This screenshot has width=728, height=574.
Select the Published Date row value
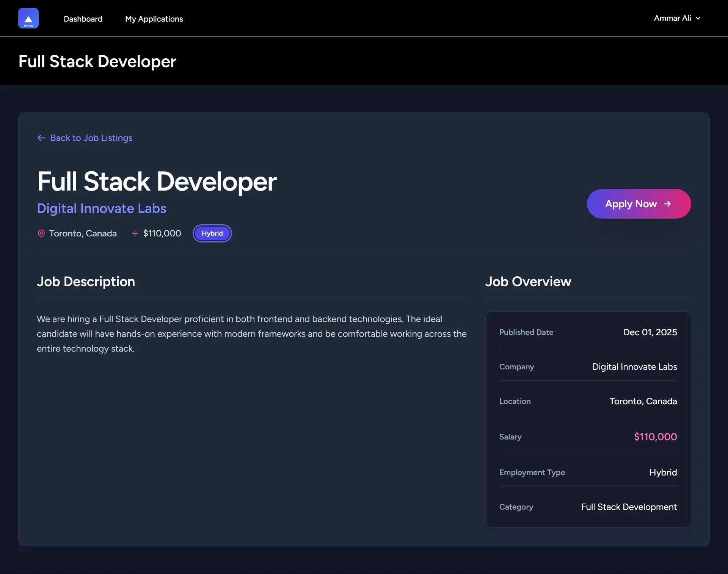click(x=650, y=332)
